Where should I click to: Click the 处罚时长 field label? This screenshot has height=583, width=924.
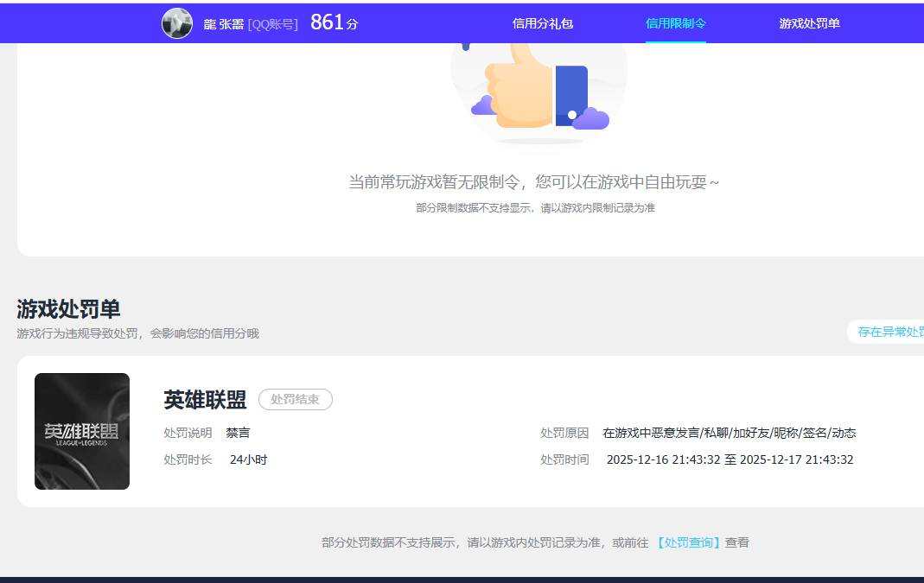(x=188, y=459)
